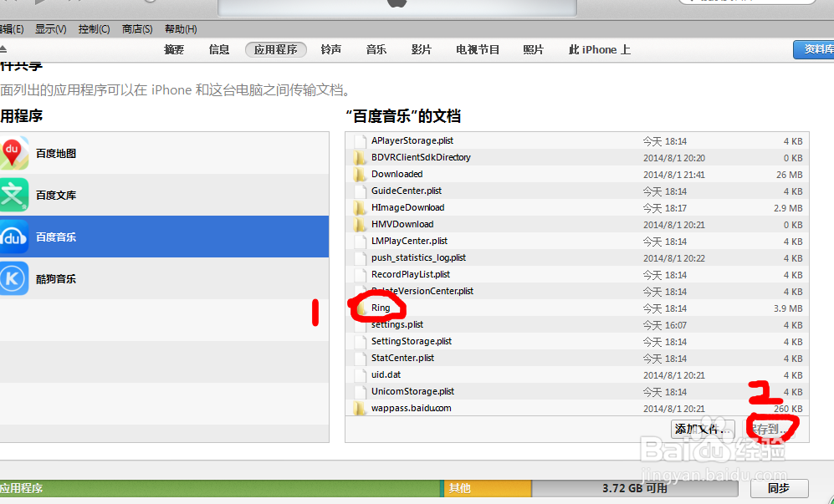
Task: Click the 260 KB size value
Action: coord(788,409)
